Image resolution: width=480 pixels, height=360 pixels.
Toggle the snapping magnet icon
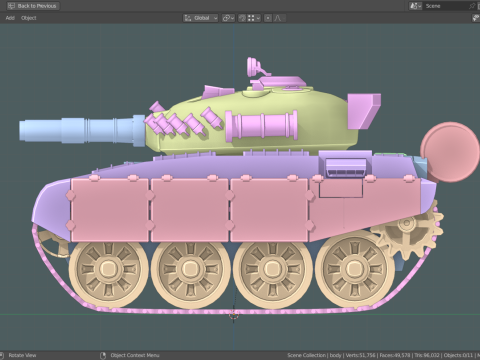(242, 18)
